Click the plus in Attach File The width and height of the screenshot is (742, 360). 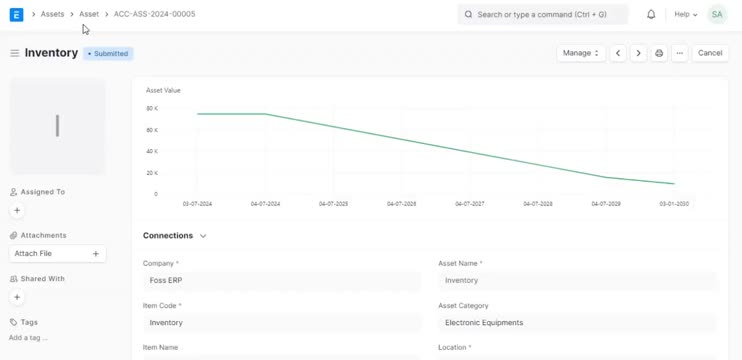point(96,254)
